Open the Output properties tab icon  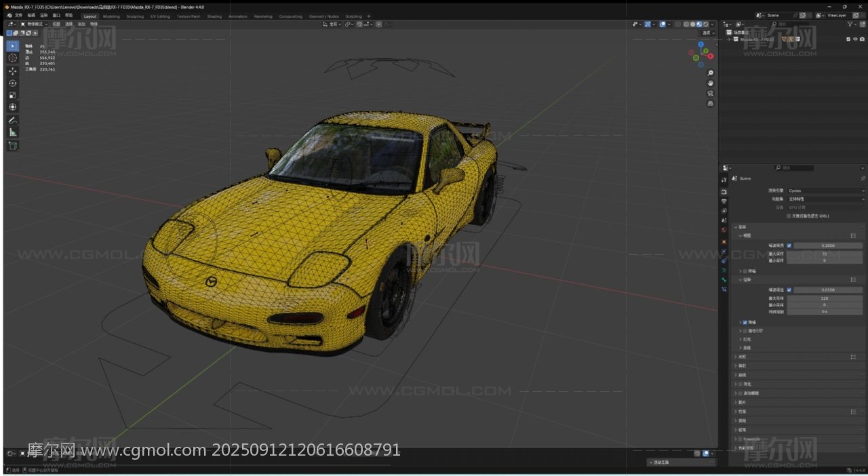click(x=724, y=201)
